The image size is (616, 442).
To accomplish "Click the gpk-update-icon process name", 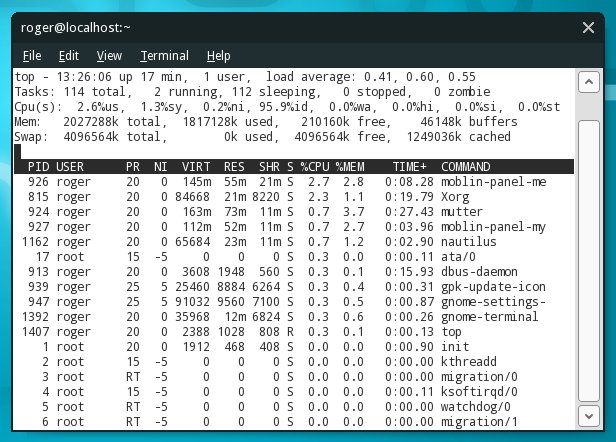I will point(493,287).
